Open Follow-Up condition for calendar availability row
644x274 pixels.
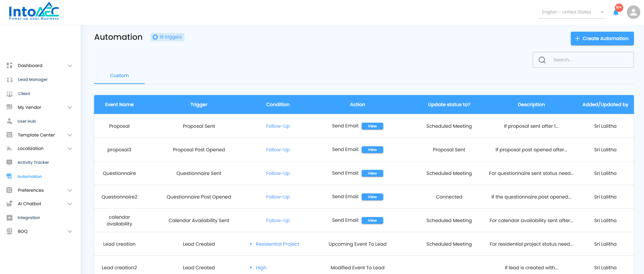pyautogui.click(x=278, y=220)
